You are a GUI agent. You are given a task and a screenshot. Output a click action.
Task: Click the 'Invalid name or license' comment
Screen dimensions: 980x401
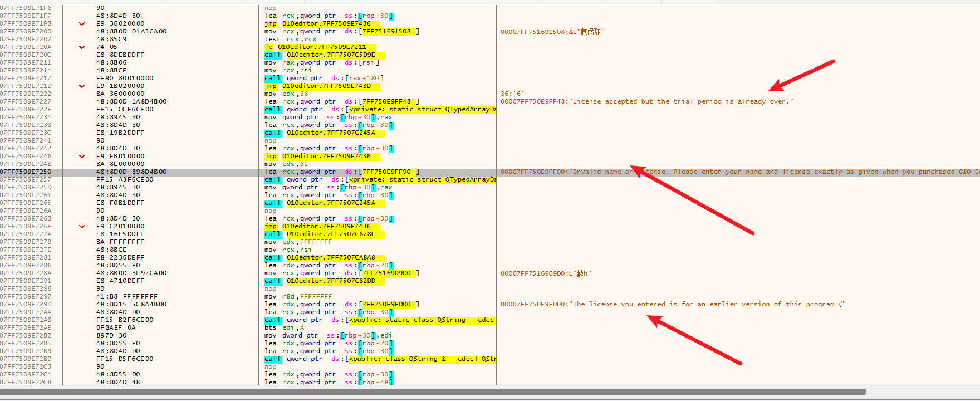click(739, 172)
